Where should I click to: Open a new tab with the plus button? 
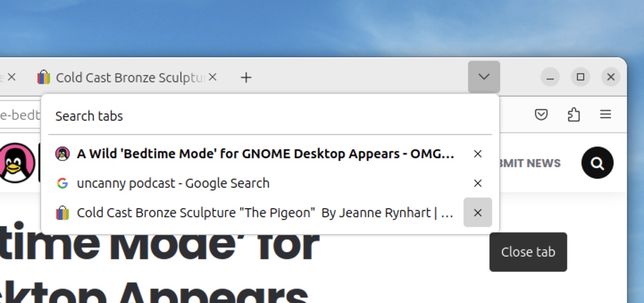pos(245,77)
